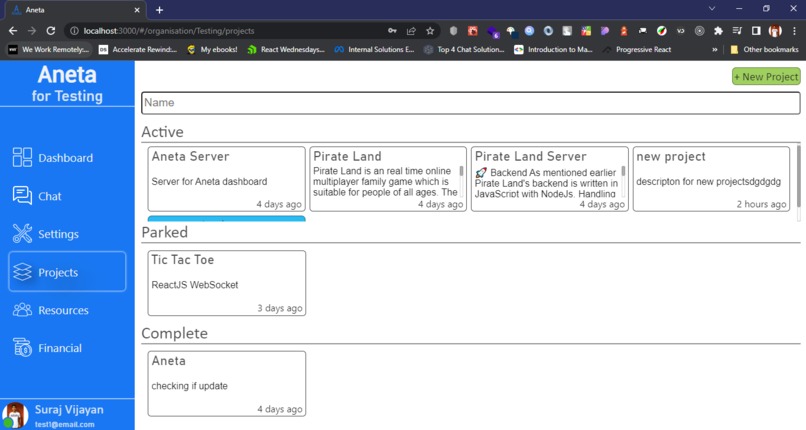
Task: Open the Chrome three-dot menu
Action: (794, 31)
